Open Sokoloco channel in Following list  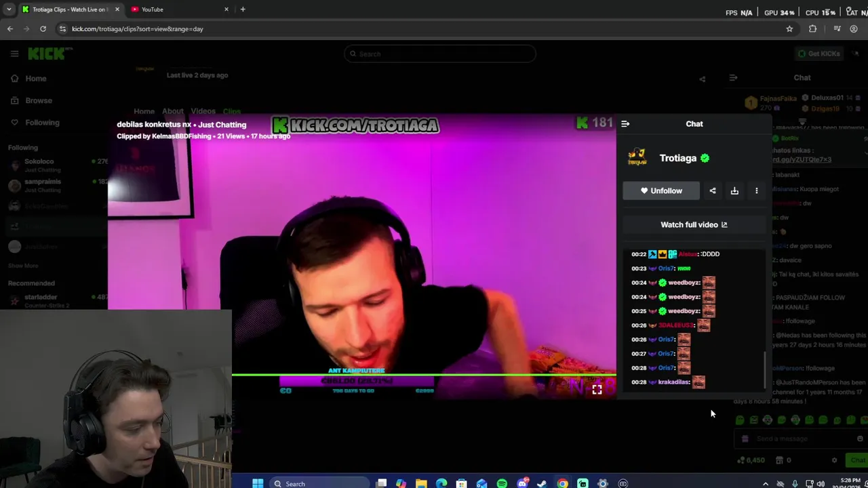[x=58, y=165]
